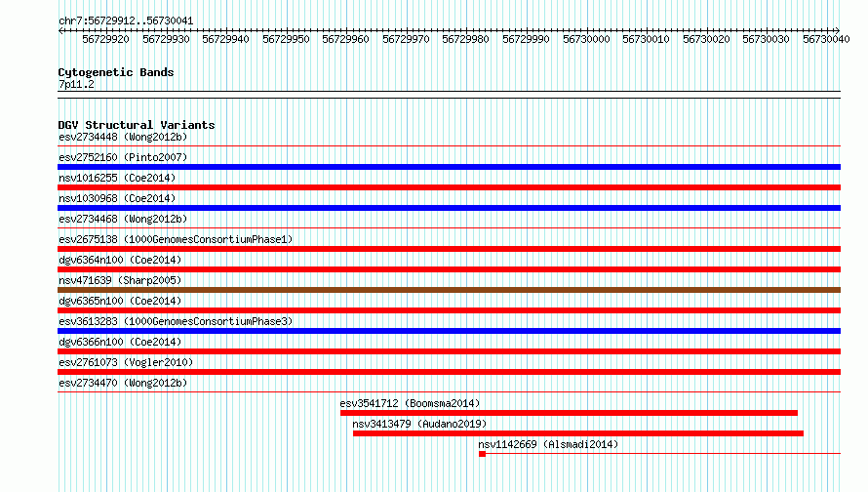Open the DGV Structural Variants track title
Viewport: 868px width, 492px height.
(137, 125)
